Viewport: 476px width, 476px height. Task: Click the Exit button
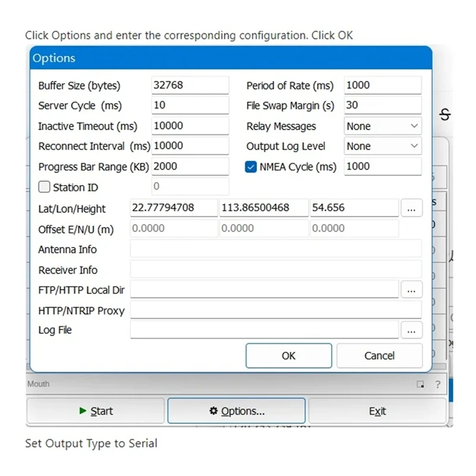click(378, 411)
